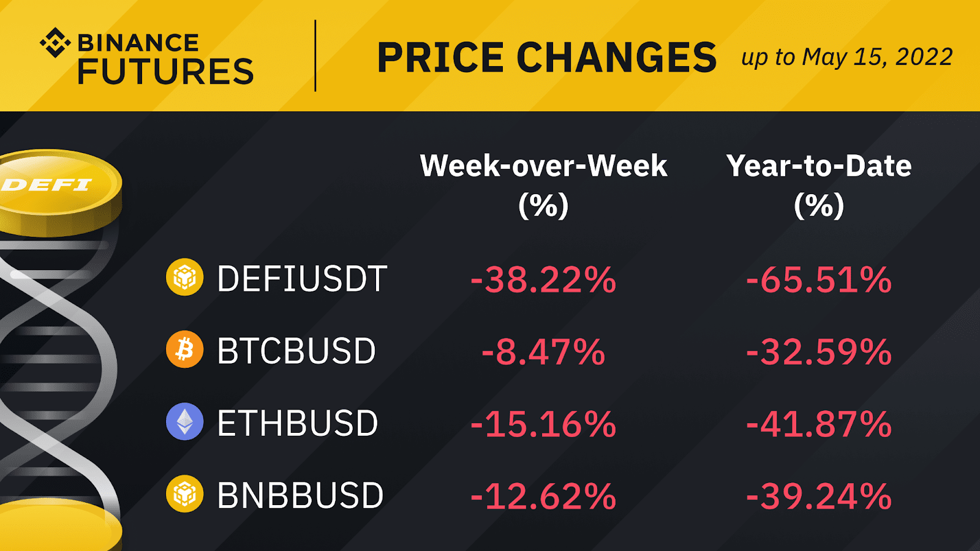Click the BNB yellow coin icon
Screen dimensions: 980x551
(x=184, y=494)
